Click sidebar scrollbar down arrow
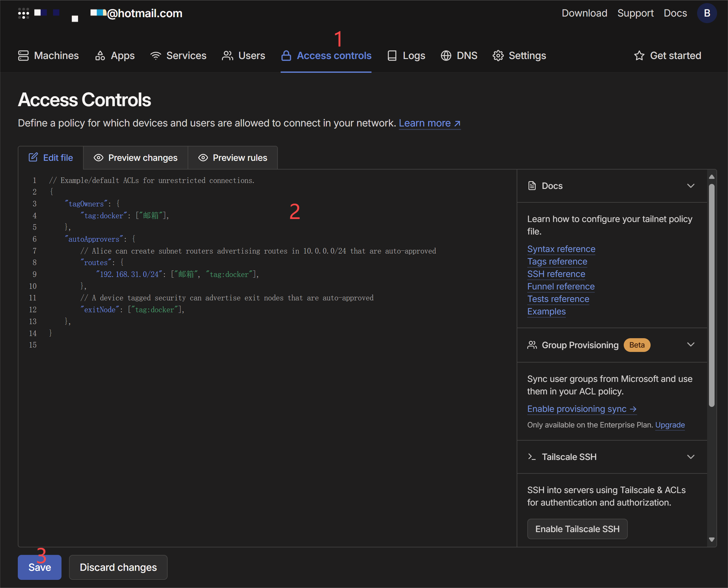 711,540
